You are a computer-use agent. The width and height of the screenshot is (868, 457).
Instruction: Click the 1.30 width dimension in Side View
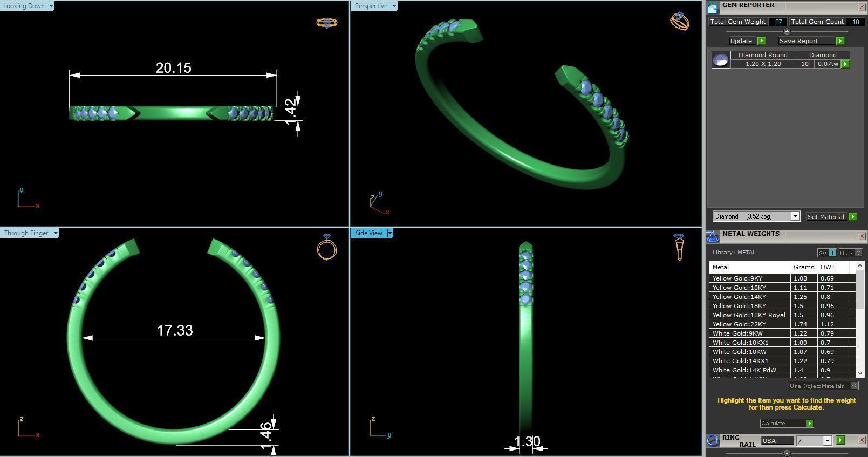coord(527,442)
